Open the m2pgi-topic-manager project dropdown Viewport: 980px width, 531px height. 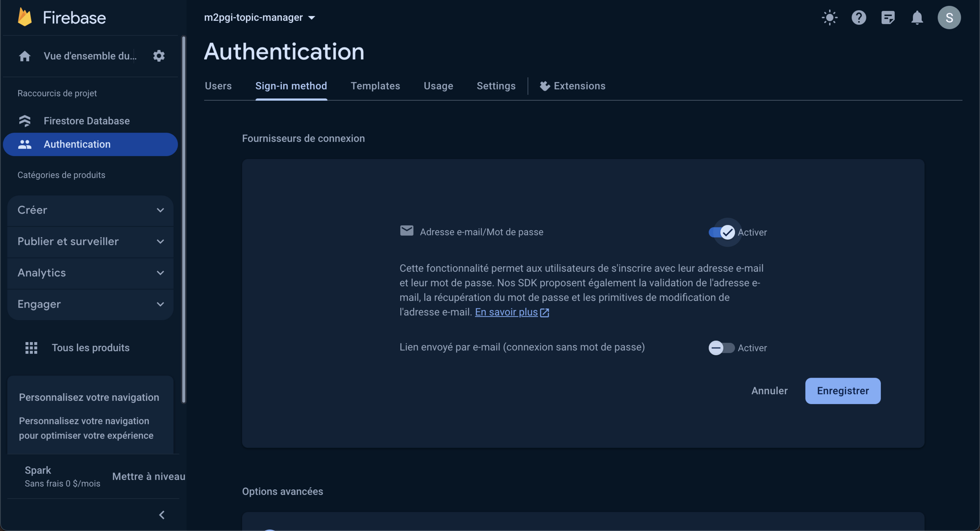[260, 18]
